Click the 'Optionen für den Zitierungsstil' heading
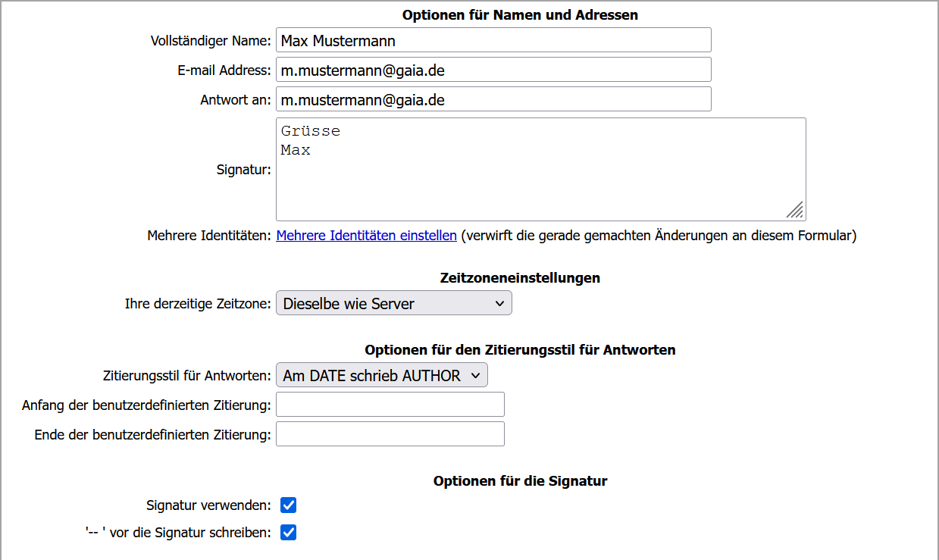Image resolution: width=939 pixels, height=560 pixels. (520, 350)
